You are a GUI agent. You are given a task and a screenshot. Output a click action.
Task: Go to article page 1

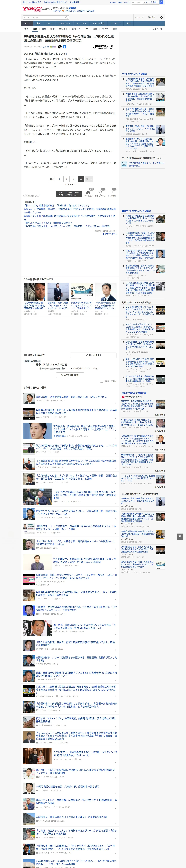coord(59,179)
